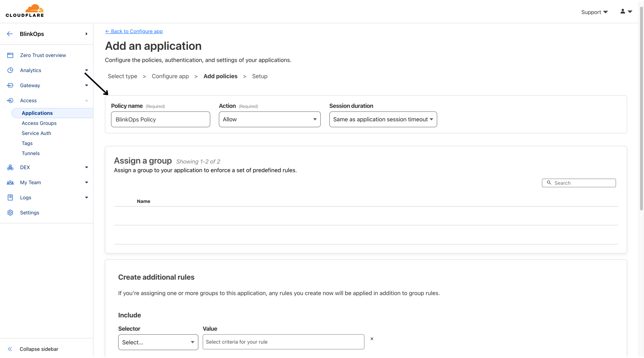Open the Action dropdown set to Allow
The image size is (644, 358).
coord(270,119)
